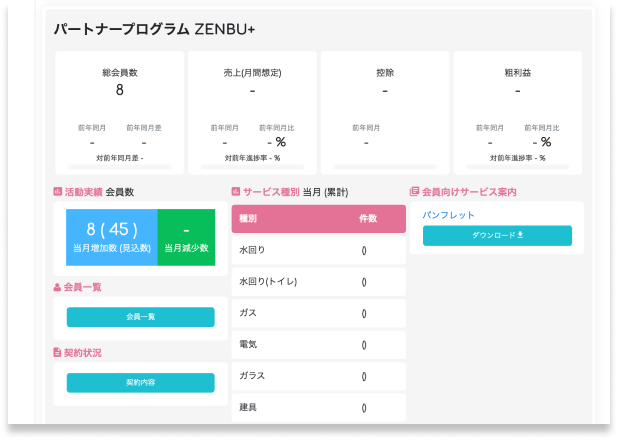Open the 会員一覧 member list button
Image resolution: width=618 pixels, height=440 pixels.
click(141, 317)
